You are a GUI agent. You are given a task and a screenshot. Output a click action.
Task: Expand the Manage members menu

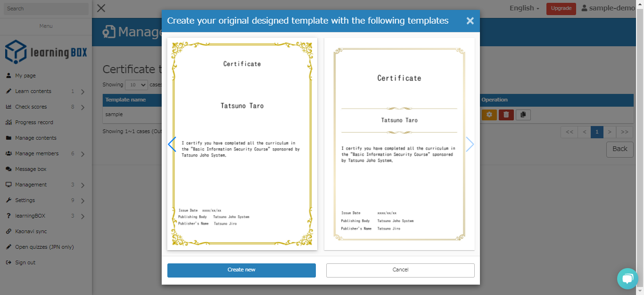pyautogui.click(x=46, y=153)
